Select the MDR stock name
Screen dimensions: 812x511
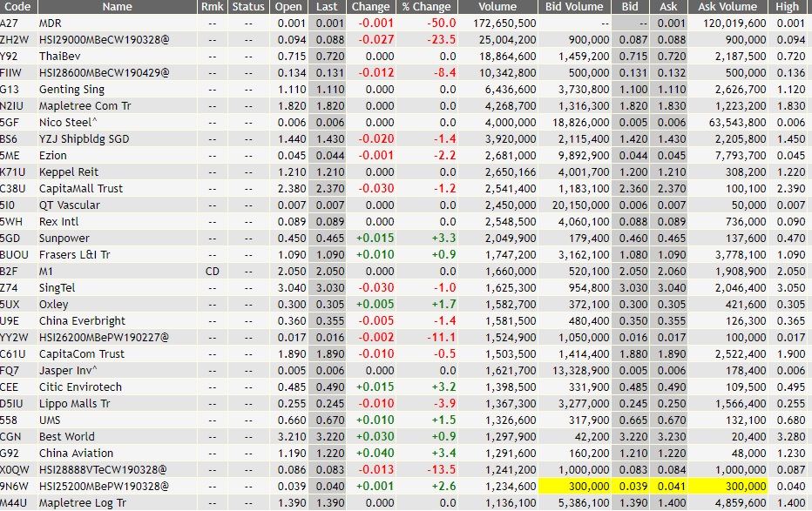pyautogui.click(x=51, y=24)
